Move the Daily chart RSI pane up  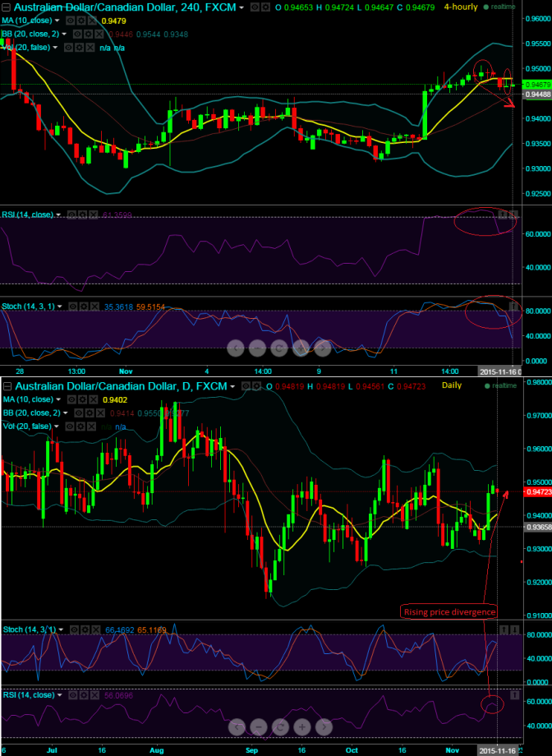pos(514,695)
